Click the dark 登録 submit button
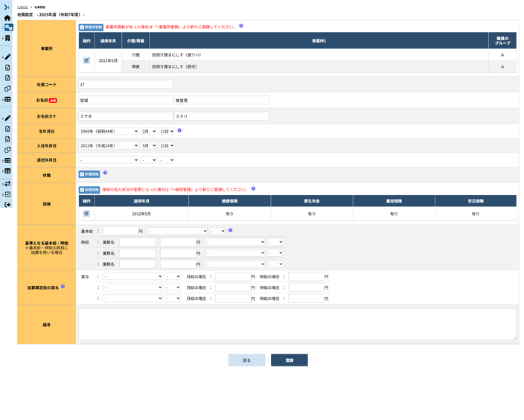This screenshot has height=420, width=524. (x=290, y=360)
